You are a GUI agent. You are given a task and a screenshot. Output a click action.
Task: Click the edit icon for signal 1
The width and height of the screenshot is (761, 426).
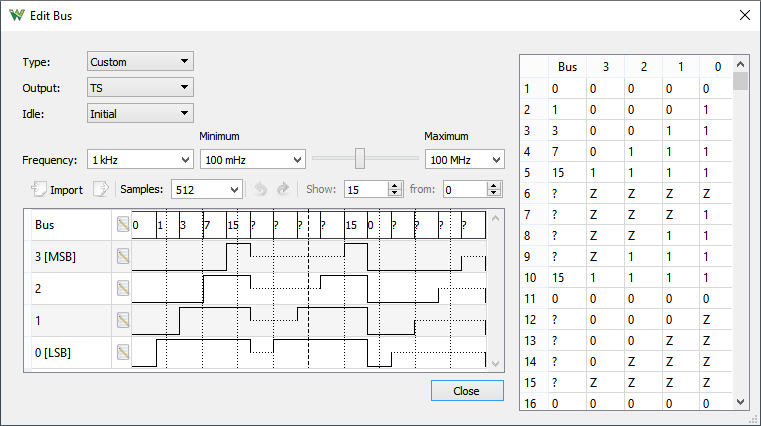coord(123,320)
